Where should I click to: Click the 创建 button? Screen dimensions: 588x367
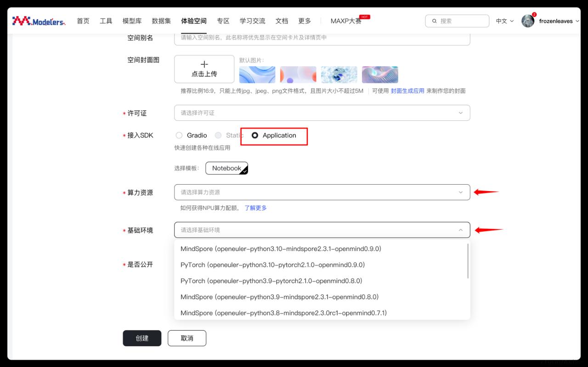(x=142, y=338)
